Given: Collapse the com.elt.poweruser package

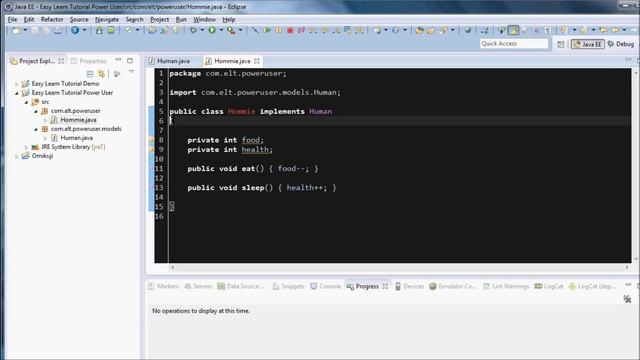Looking at the screenshot, I should pos(36,111).
